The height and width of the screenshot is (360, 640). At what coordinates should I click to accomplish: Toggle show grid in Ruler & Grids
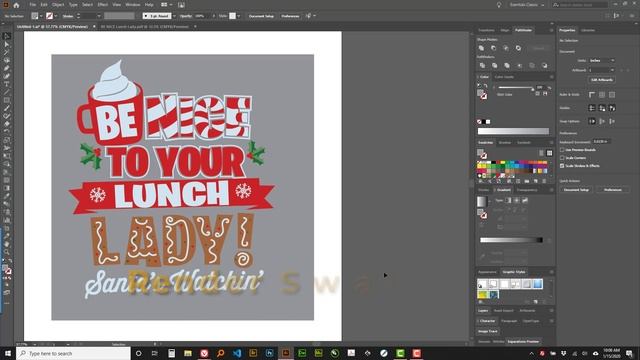(x=602, y=95)
